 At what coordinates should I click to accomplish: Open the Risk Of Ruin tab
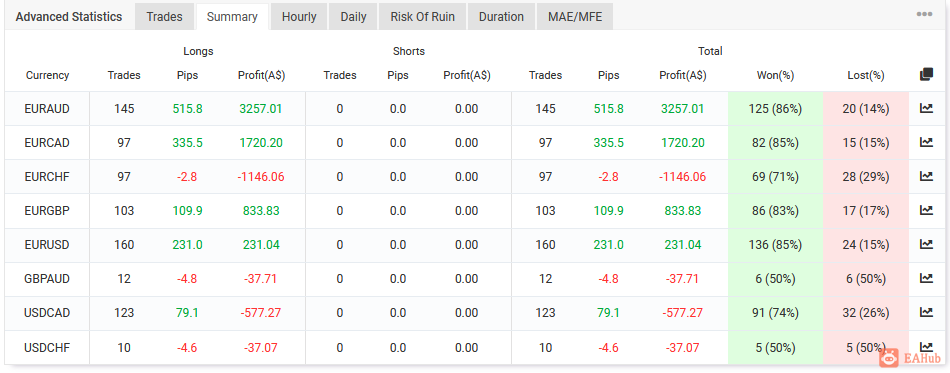422,17
